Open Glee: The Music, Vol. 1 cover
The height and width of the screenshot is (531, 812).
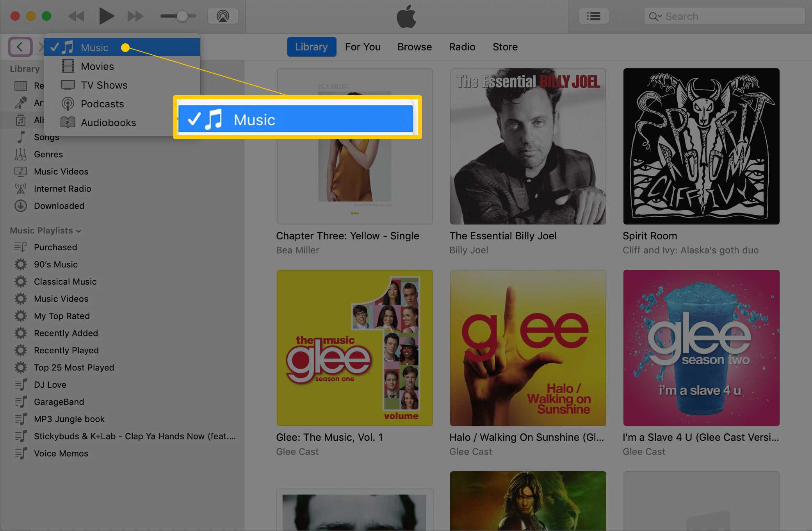pos(354,347)
